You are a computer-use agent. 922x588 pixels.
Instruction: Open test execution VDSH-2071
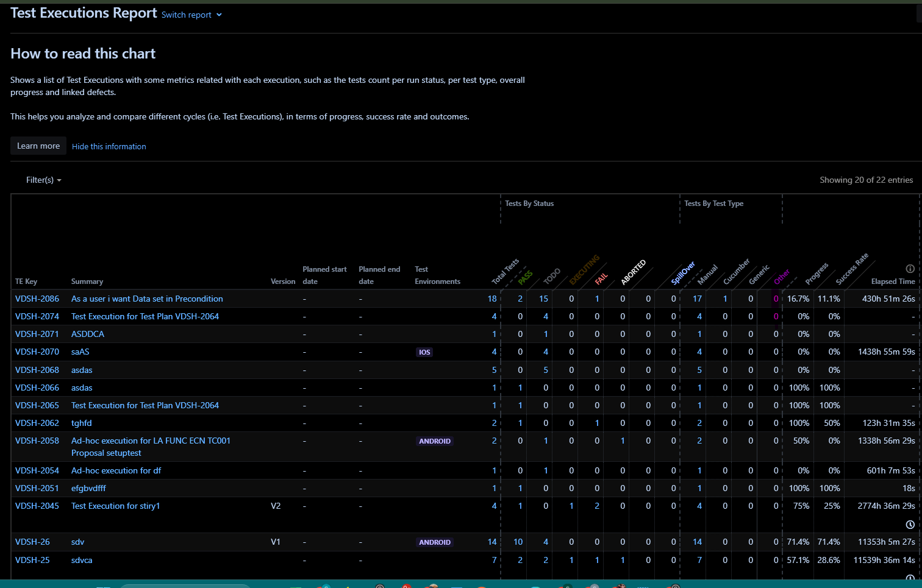(x=37, y=334)
